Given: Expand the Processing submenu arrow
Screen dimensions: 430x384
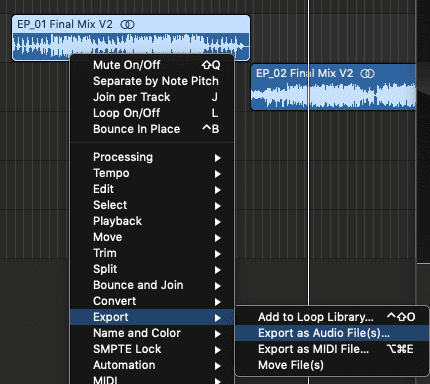Looking at the screenshot, I should pyautogui.click(x=217, y=158).
